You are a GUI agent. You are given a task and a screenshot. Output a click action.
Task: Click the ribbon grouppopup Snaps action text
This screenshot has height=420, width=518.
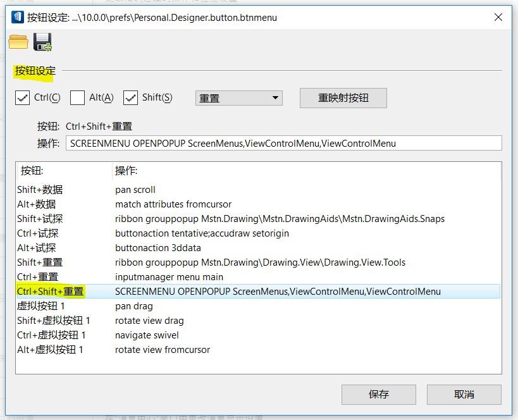[x=280, y=219]
